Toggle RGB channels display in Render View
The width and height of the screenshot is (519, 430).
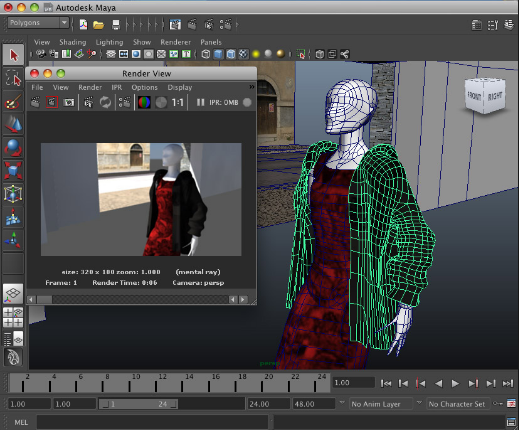coord(144,102)
